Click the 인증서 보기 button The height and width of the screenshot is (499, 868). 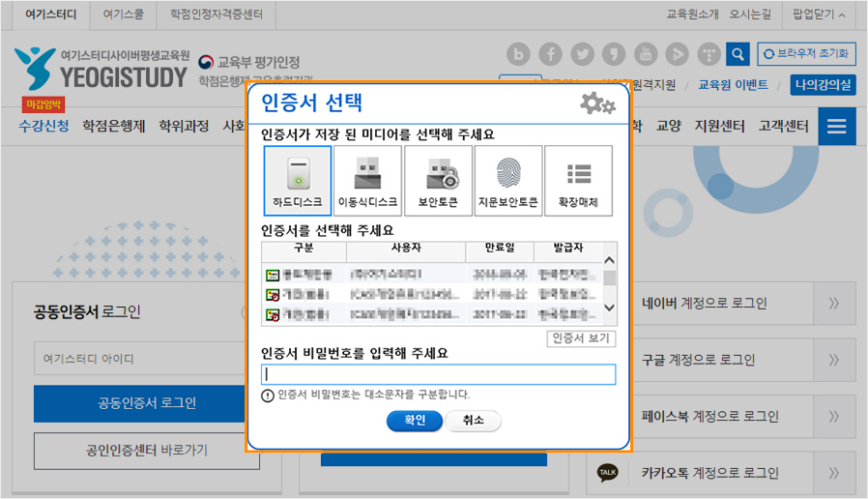pyautogui.click(x=581, y=338)
